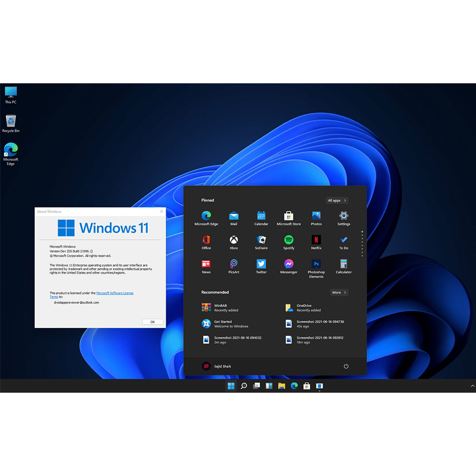Open Search from the taskbar
The width and height of the screenshot is (476, 476).
[x=244, y=386]
